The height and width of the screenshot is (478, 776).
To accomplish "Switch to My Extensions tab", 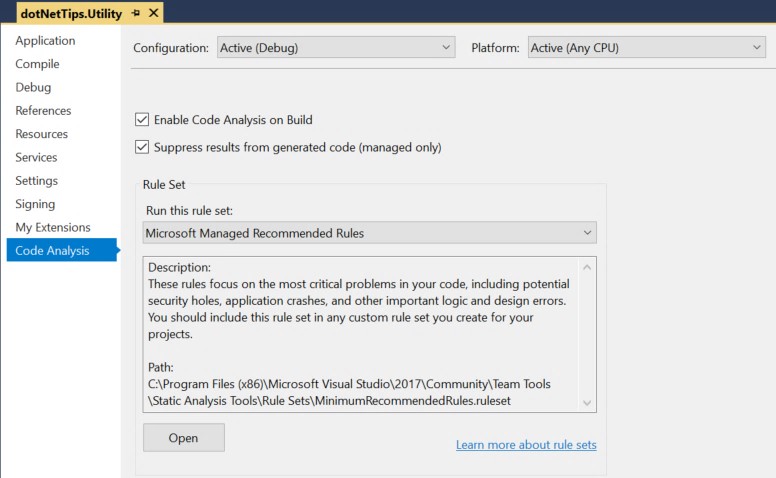I will [x=52, y=227].
